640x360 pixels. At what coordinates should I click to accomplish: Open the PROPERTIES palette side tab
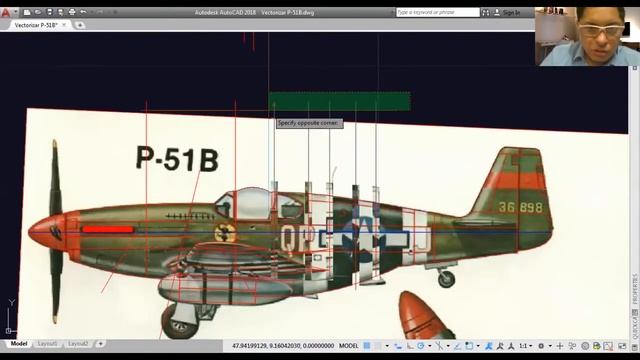click(x=635, y=289)
